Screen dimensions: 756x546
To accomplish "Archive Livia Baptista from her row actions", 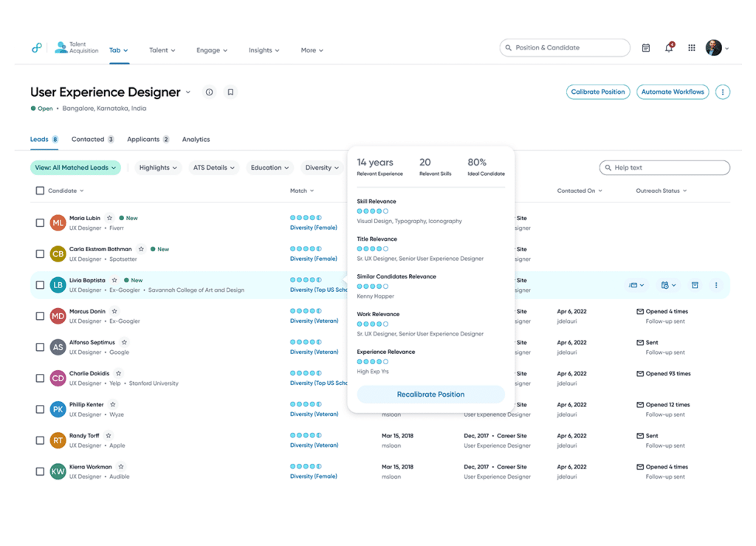I will pos(694,284).
